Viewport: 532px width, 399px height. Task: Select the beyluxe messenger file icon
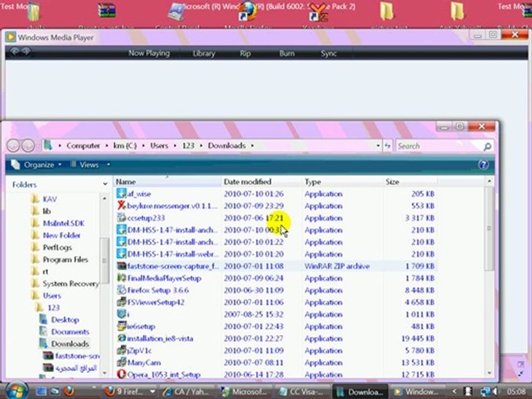[x=121, y=206]
